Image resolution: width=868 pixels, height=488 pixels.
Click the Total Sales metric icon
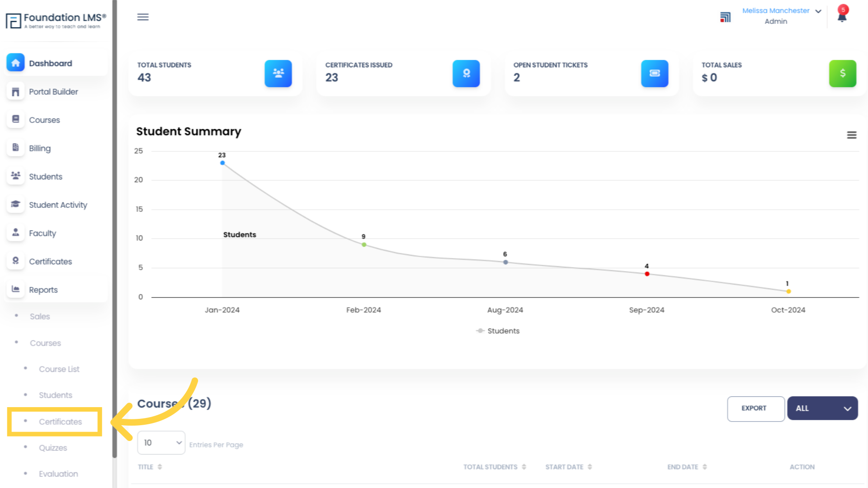(842, 73)
